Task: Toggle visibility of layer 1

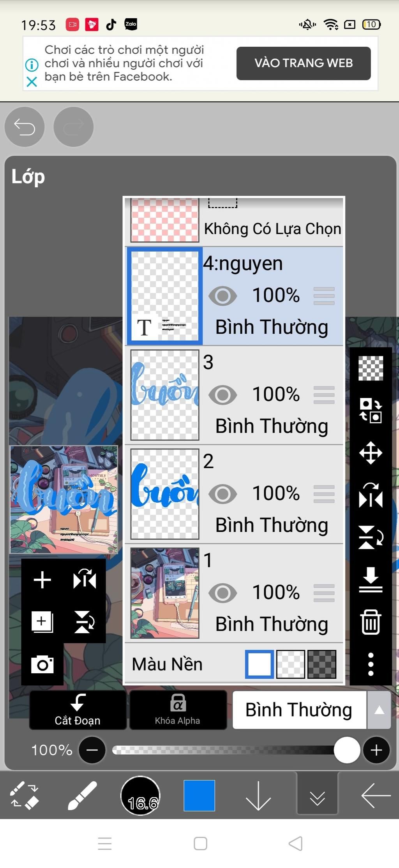Action: click(x=222, y=593)
